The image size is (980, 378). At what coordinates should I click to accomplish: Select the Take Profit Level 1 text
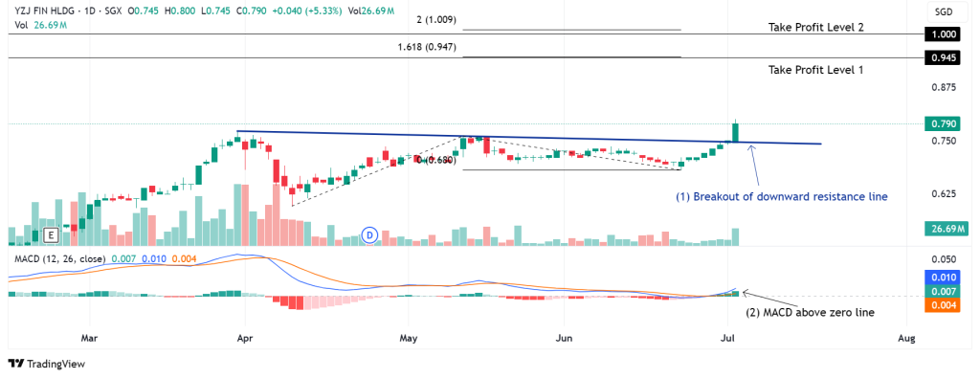tap(815, 70)
